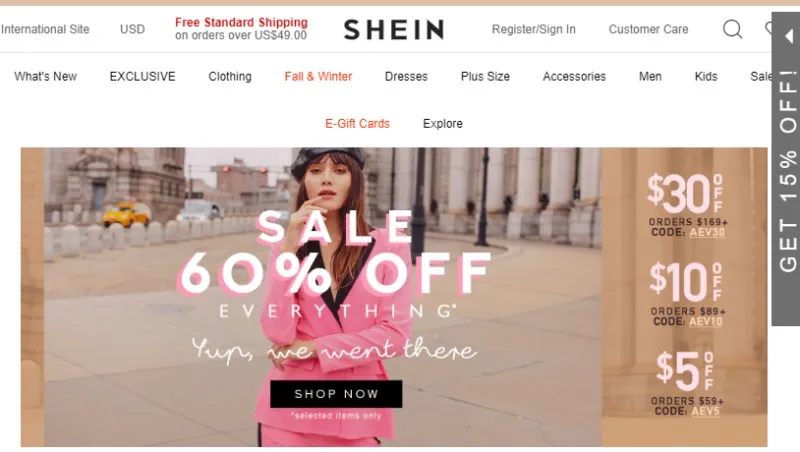Open the What's New menu
The height and width of the screenshot is (452, 800).
(45, 77)
